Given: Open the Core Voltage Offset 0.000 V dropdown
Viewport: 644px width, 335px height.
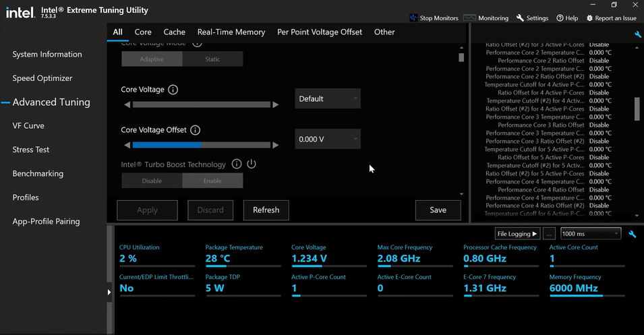Looking at the screenshot, I should click(x=328, y=139).
